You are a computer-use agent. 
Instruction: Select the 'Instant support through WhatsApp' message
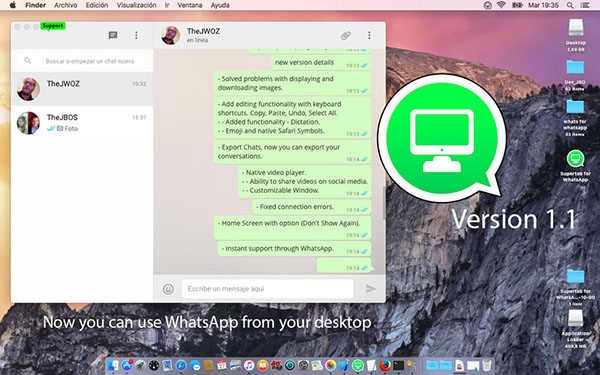(294, 249)
